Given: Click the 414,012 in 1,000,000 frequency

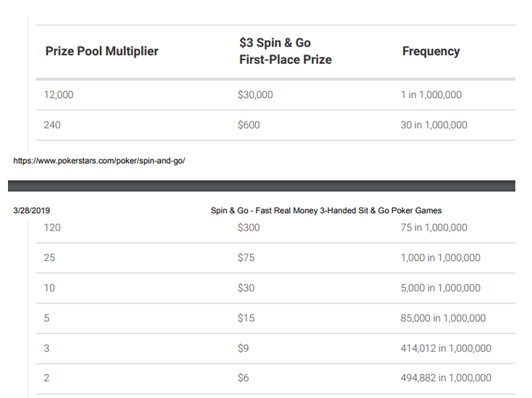Looking at the screenshot, I should tap(446, 348).
